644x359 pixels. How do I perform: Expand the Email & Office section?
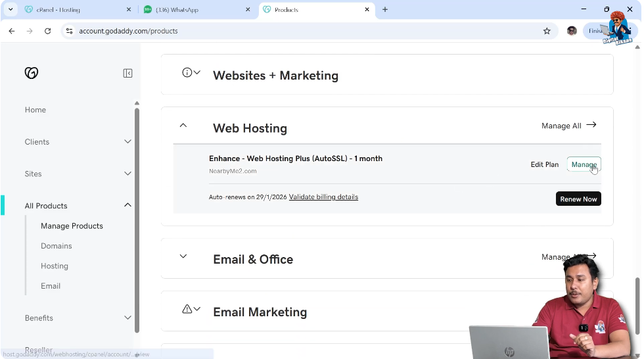[x=183, y=256]
